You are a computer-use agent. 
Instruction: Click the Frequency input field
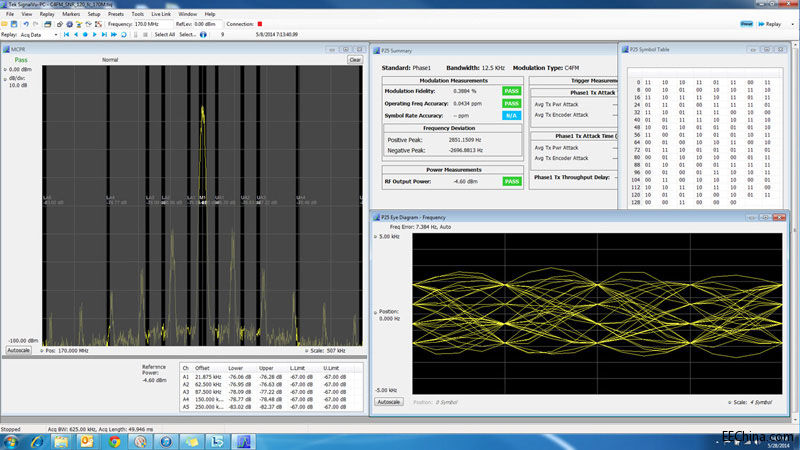click(152, 24)
